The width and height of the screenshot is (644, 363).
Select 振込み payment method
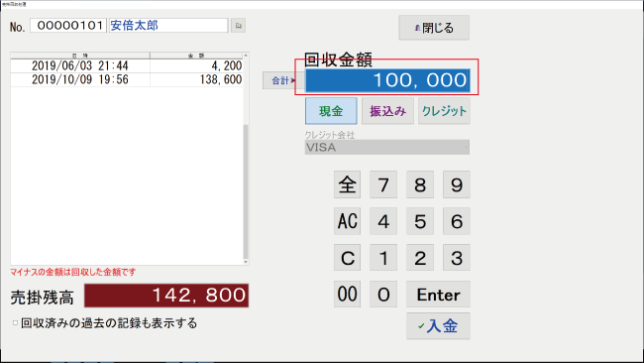[387, 111]
